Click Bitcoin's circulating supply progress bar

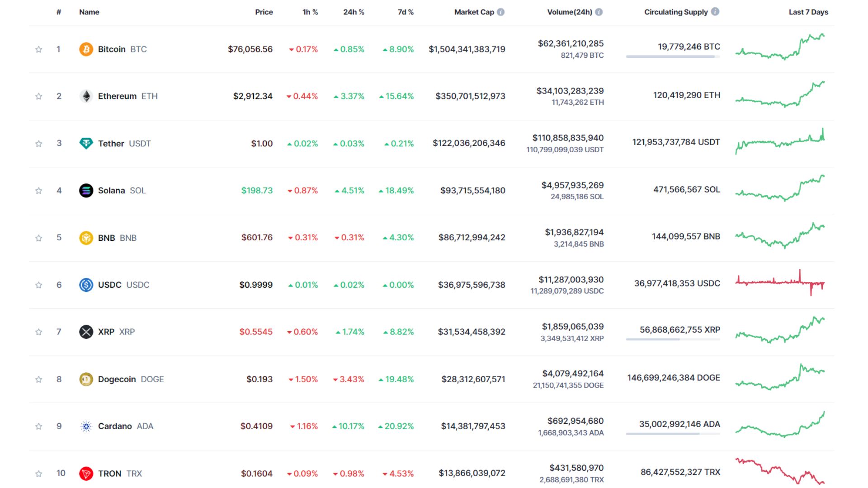point(672,57)
